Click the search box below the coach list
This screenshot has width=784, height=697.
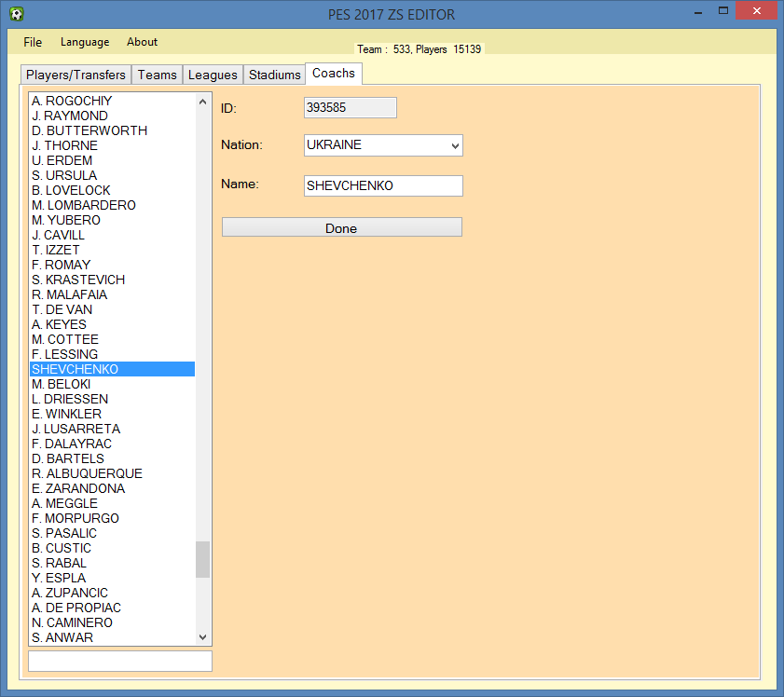click(120, 661)
